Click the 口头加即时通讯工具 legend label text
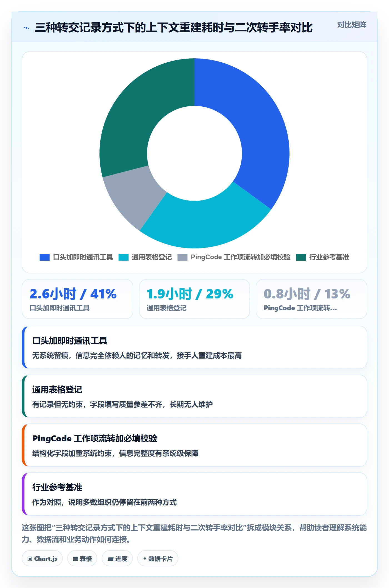 click(x=83, y=257)
